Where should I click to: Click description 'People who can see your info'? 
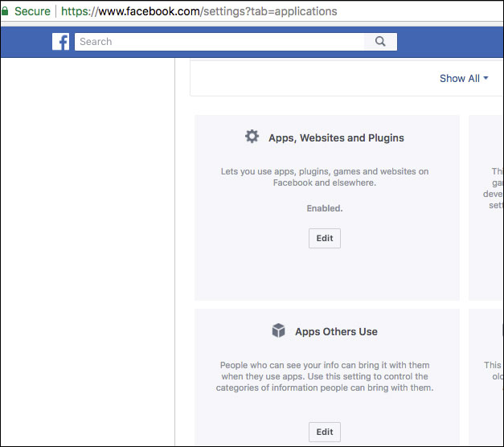[x=325, y=376]
